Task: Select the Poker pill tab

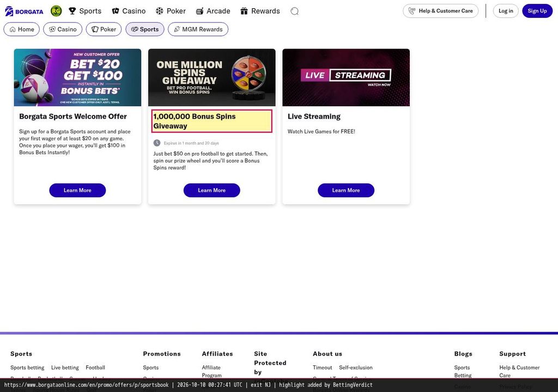Action: coord(104,29)
